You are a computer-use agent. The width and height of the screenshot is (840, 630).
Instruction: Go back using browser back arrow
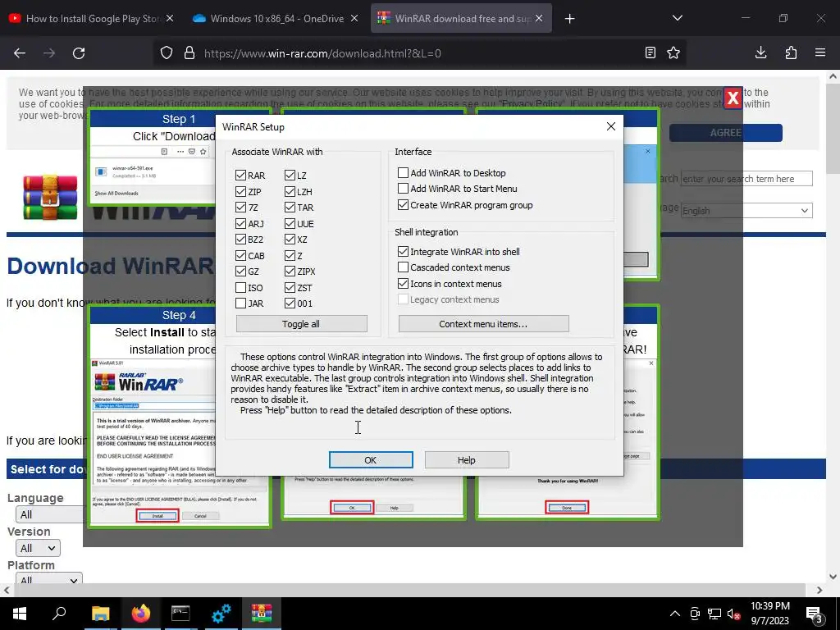pos(20,53)
